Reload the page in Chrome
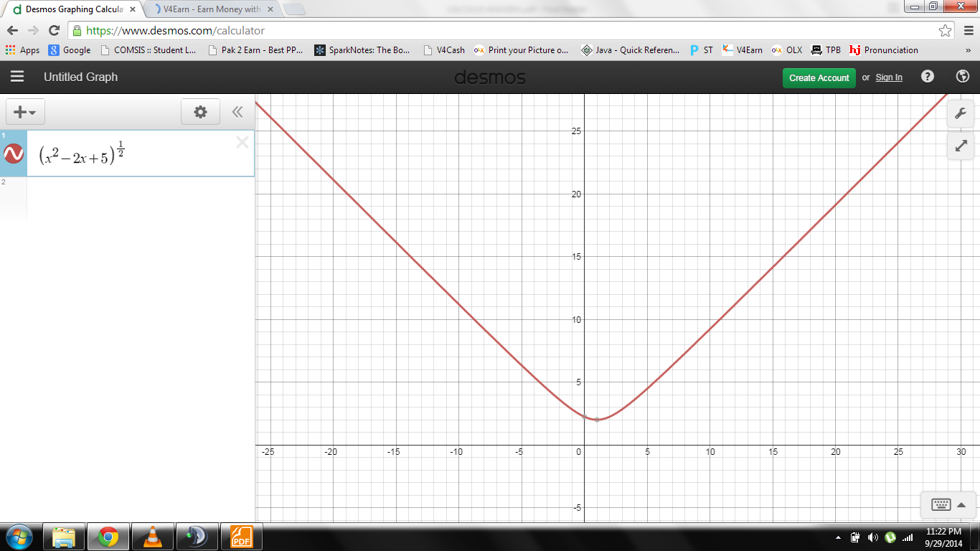This screenshot has height=551, width=980. [54, 31]
